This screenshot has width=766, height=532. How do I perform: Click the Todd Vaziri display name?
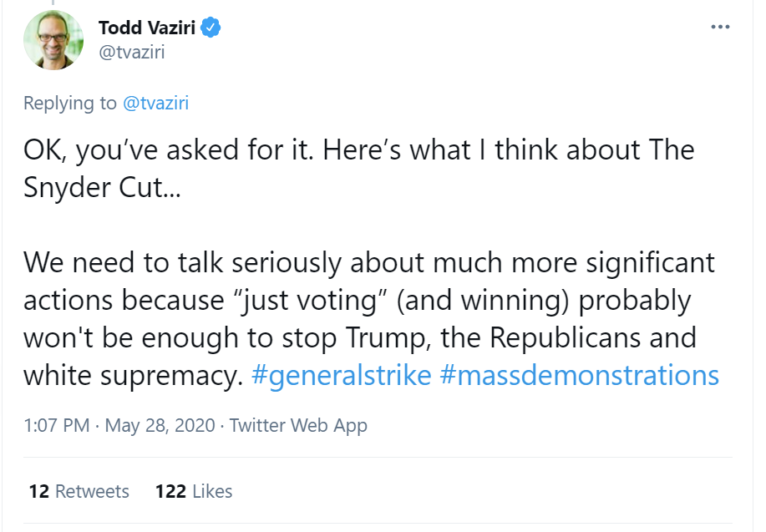click(x=147, y=28)
